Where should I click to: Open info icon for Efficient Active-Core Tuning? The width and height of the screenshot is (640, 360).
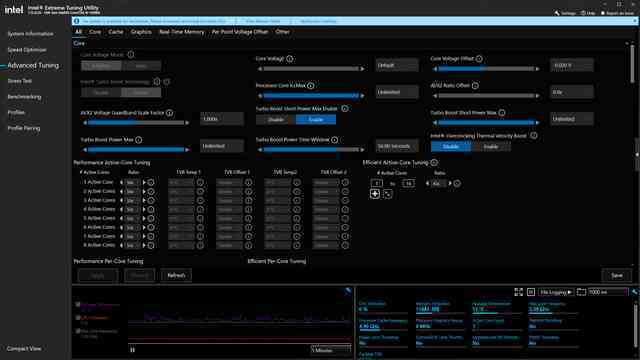434,162
